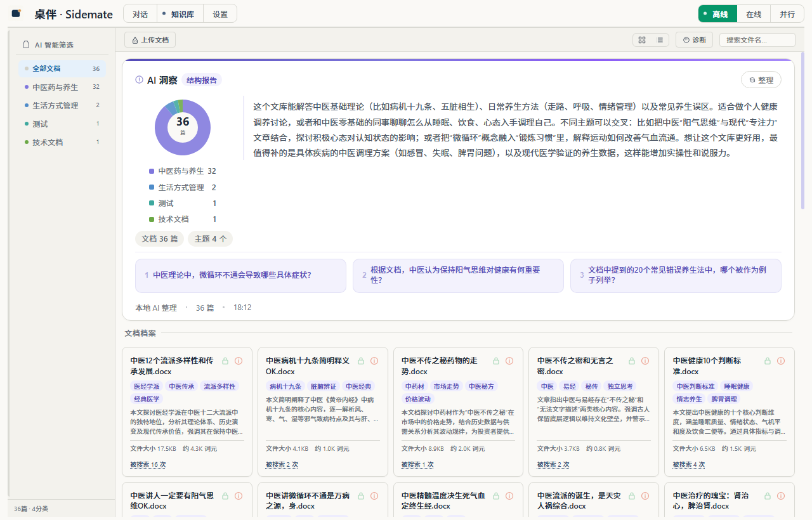The image size is (812, 520).
Task: Click info icon on 中医流派的诞生 card
Action: pos(645,496)
